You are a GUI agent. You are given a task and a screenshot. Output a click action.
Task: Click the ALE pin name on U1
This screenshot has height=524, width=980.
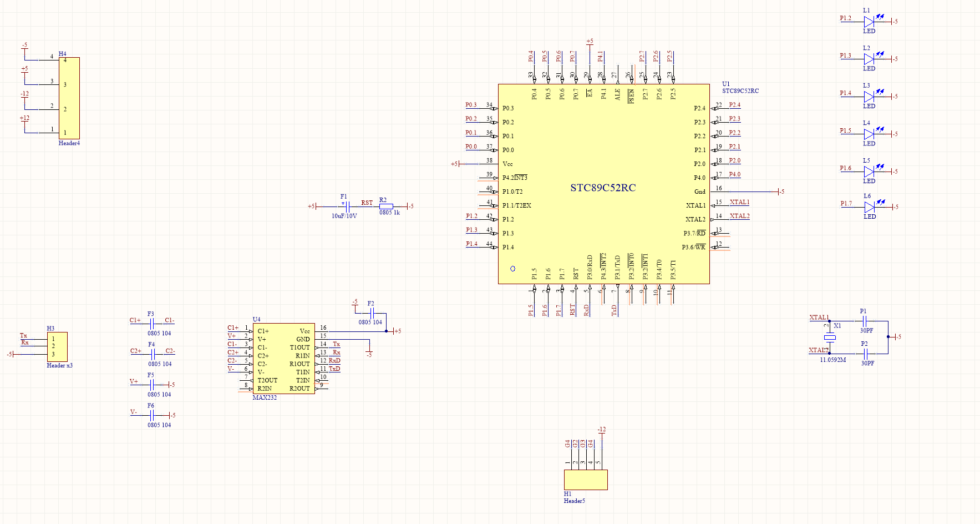(x=617, y=94)
